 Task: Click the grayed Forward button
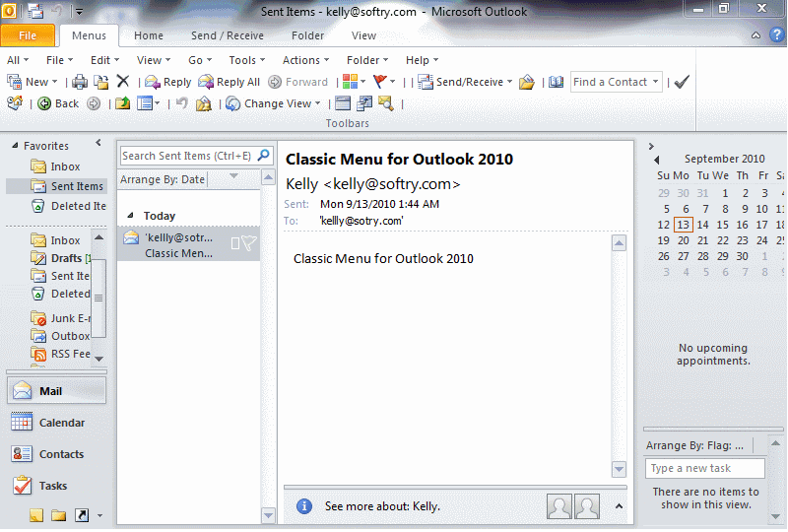297,82
